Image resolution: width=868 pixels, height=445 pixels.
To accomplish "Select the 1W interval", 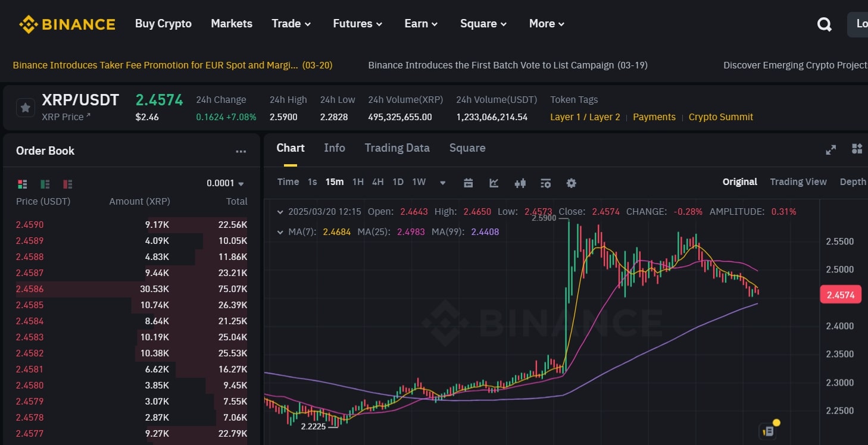I will pyautogui.click(x=419, y=182).
